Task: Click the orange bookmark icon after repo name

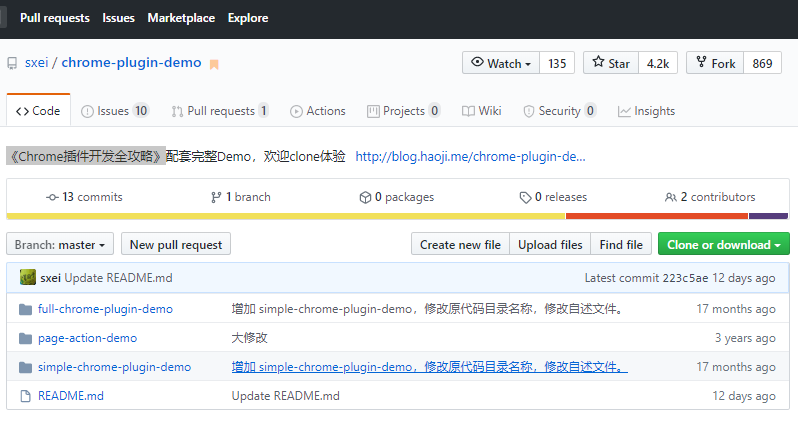Action: click(214, 65)
